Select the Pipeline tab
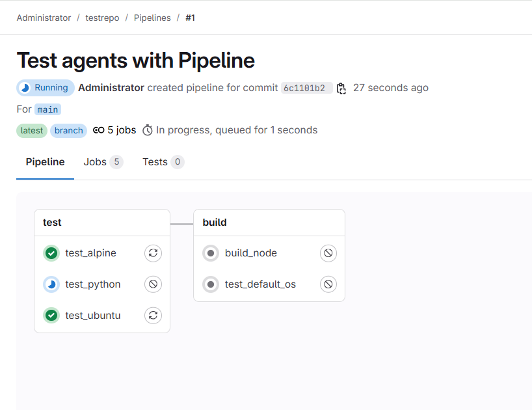 (44, 161)
